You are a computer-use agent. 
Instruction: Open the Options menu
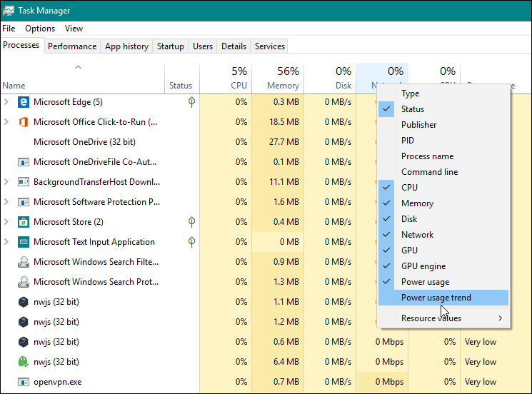tap(40, 29)
